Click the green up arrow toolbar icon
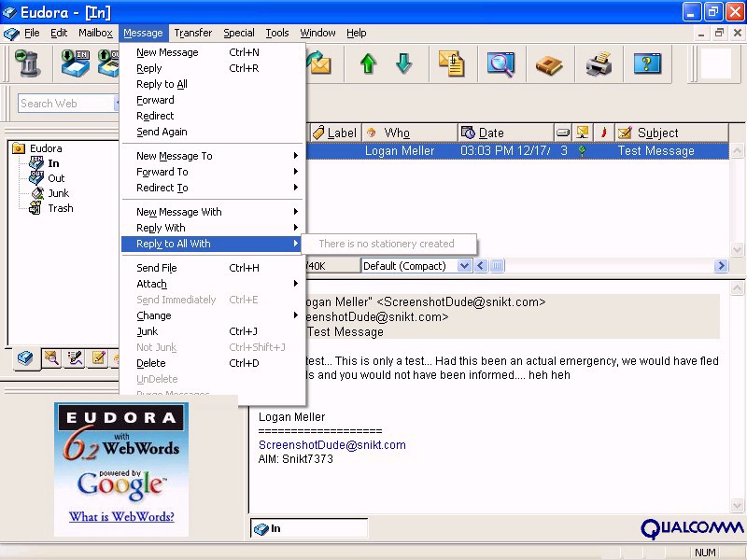Viewport: 747px width, 560px height. [x=368, y=63]
